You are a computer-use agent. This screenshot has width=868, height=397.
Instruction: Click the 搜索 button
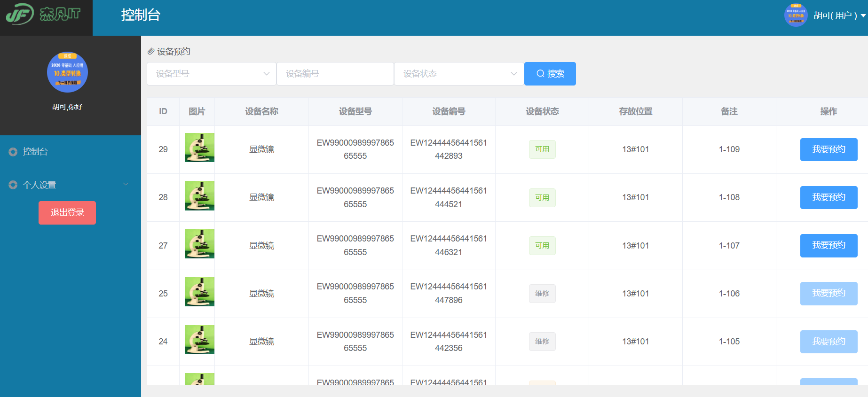550,74
